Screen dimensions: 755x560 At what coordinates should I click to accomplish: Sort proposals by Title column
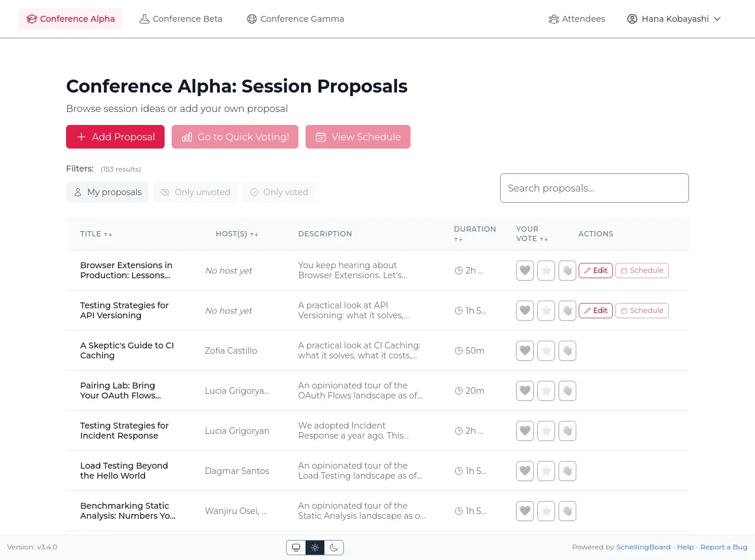(x=96, y=234)
